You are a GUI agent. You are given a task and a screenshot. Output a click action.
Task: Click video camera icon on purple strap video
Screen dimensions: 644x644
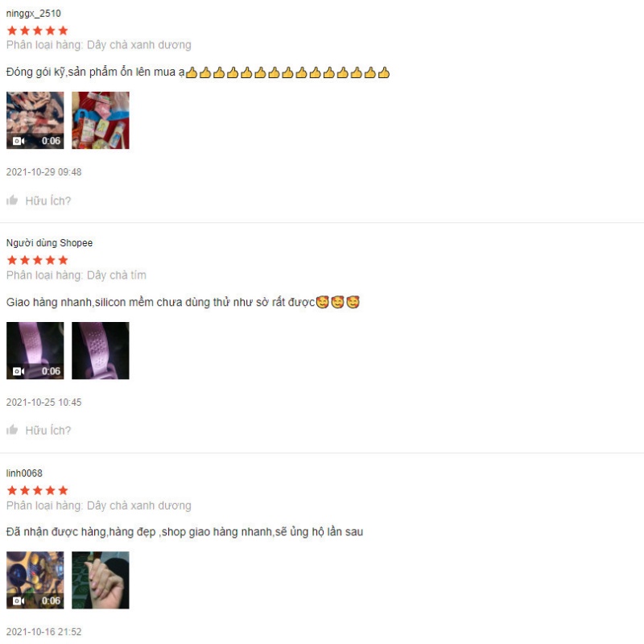tap(19, 372)
